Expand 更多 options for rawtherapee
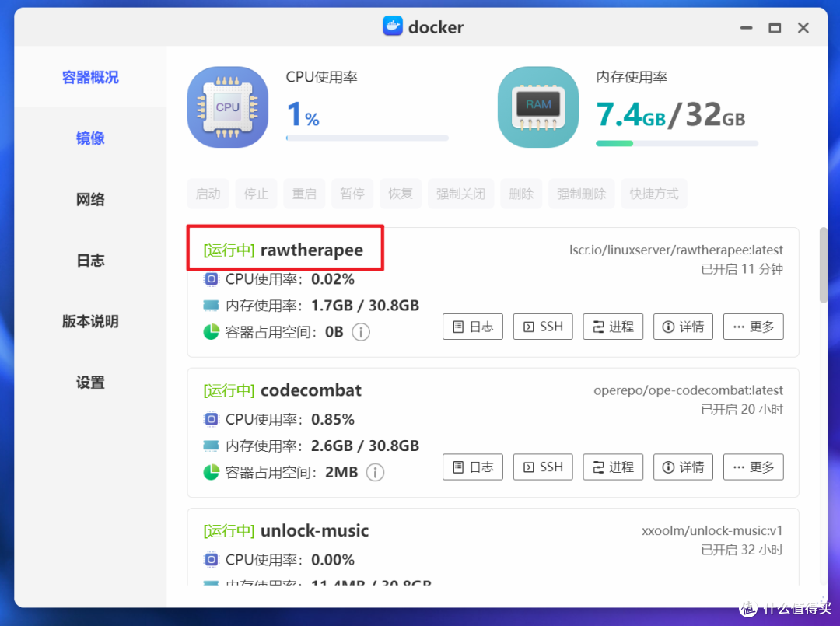Viewport: 840px width, 626px height. [753, 327]
